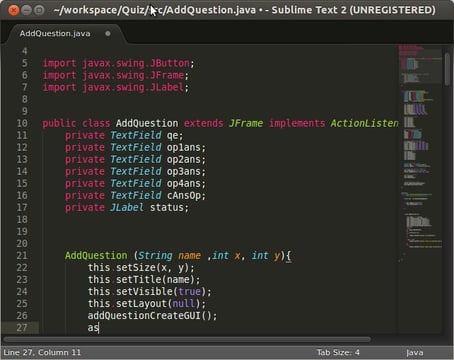Open the Tab Size: 4 selector
This screenshot has width=454, height=360.
[338, 352]
